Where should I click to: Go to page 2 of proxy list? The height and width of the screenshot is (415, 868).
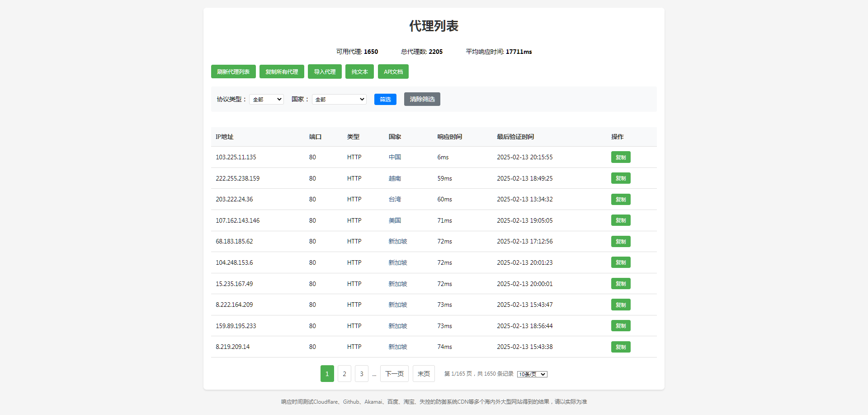344,373
